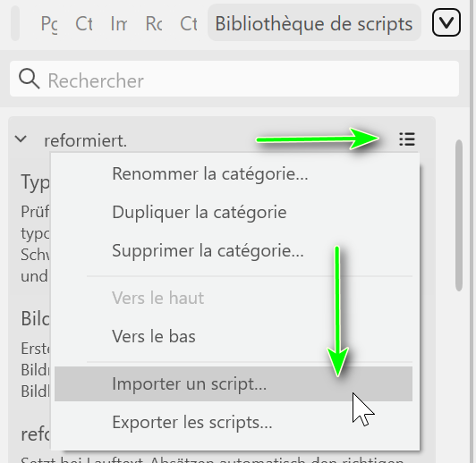Click the script list vertical scrollbar
The image size is (476, 463).
click(459, 215)
